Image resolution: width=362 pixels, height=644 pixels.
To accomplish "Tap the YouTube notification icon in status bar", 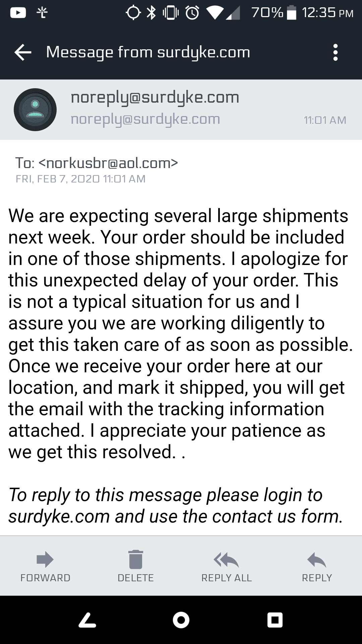I will (x=18, y=13).
